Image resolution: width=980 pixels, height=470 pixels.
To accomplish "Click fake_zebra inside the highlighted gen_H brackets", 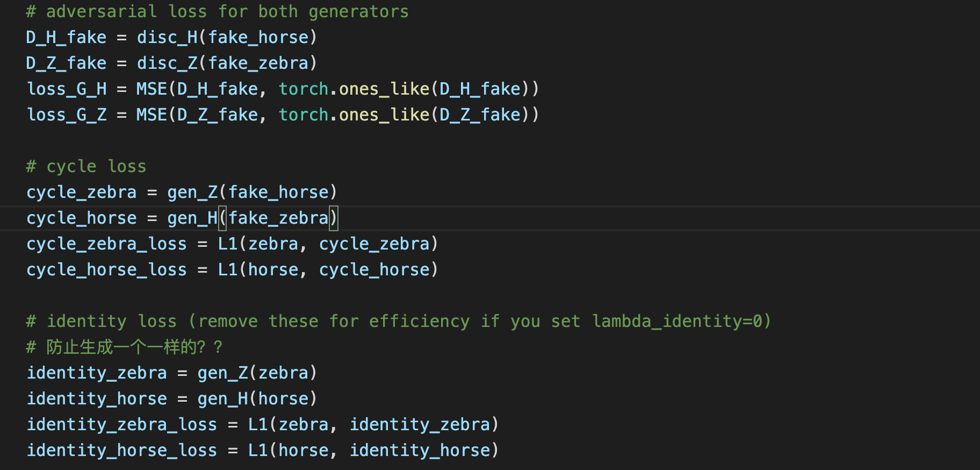I will click(279, 218).
